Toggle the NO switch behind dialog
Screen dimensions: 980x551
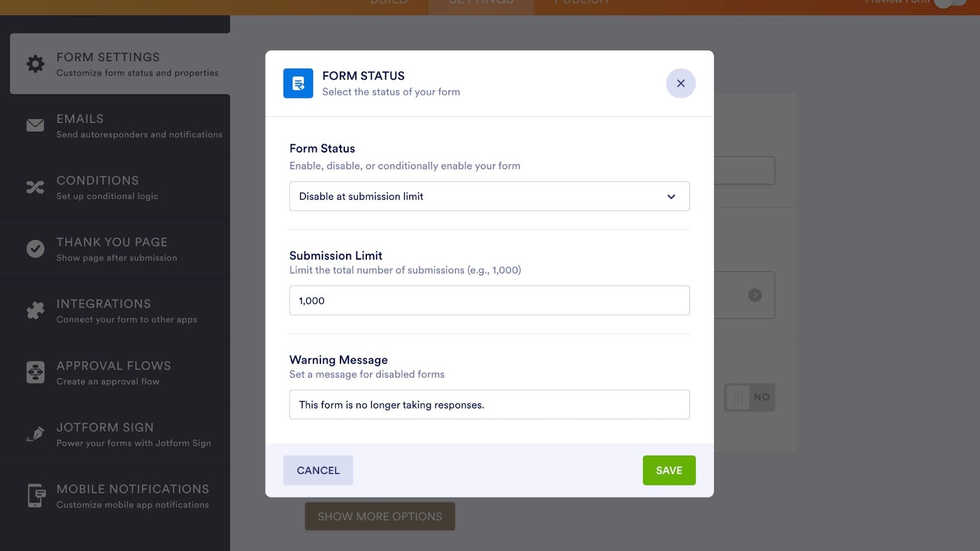749,397
